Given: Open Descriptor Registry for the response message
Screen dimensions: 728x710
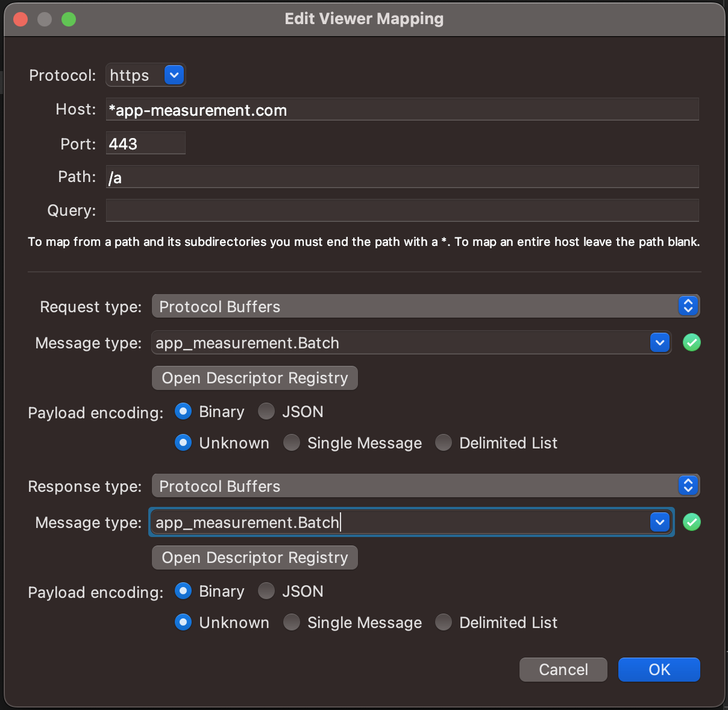Looking at the screenshot, I should [x=254, y=558].
